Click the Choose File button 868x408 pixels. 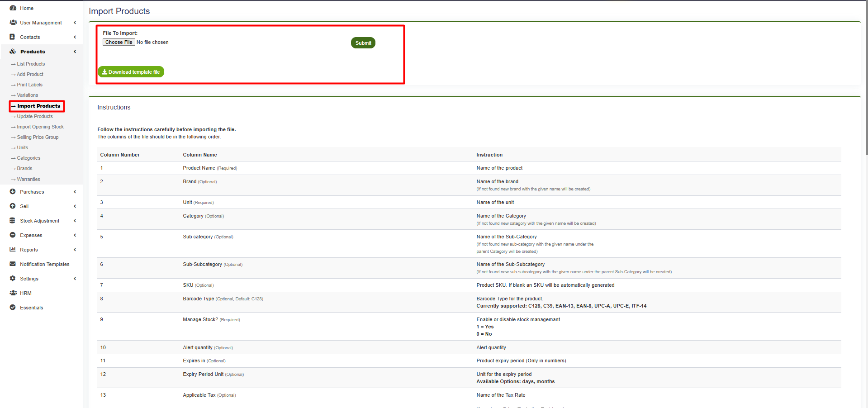click(119, 42)
